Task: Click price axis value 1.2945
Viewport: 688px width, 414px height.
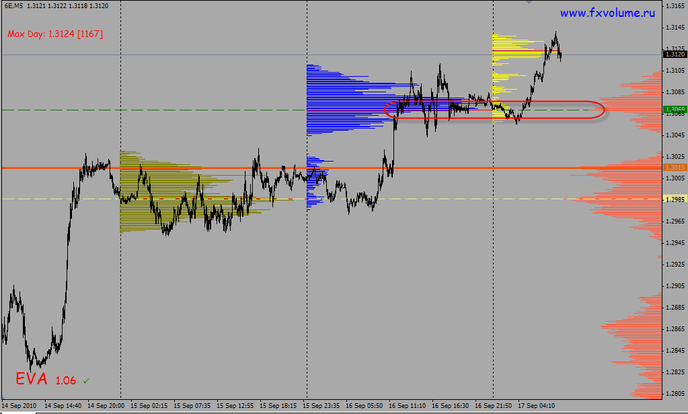Action: [x=675, y=243]
